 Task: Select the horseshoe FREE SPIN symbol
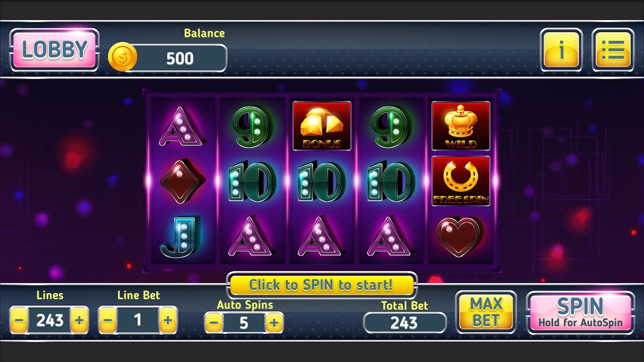point(461,181)
